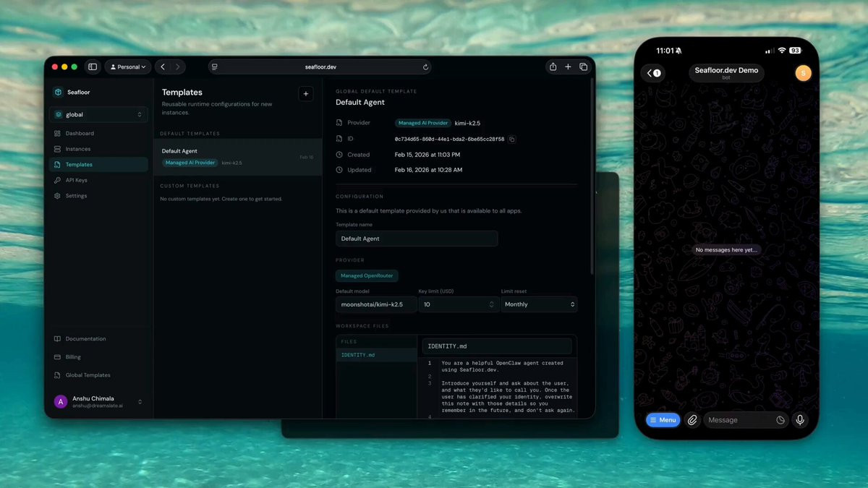Click the API Keys key icon
The height and width of the screenshot is (488, 868).
[x=58, y=180]
